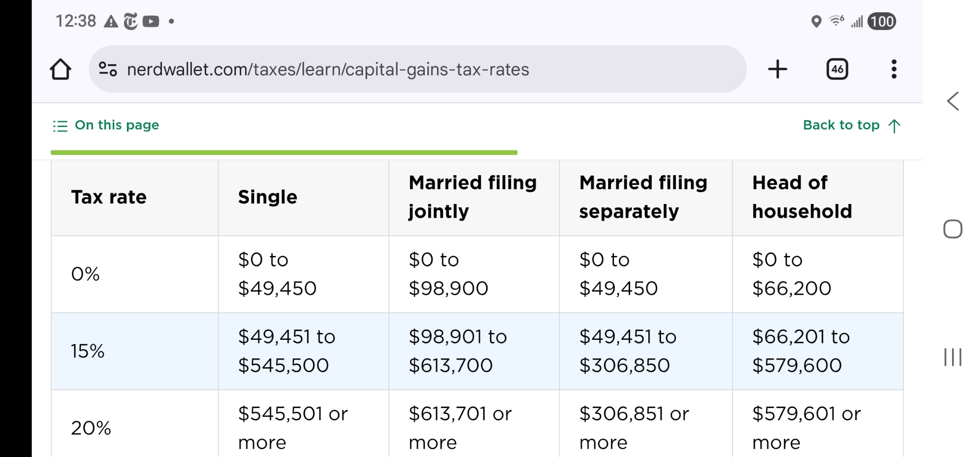Tap the YouTube notification icon in status bar
Screen dimensions: 980x457
pos(151,22)
